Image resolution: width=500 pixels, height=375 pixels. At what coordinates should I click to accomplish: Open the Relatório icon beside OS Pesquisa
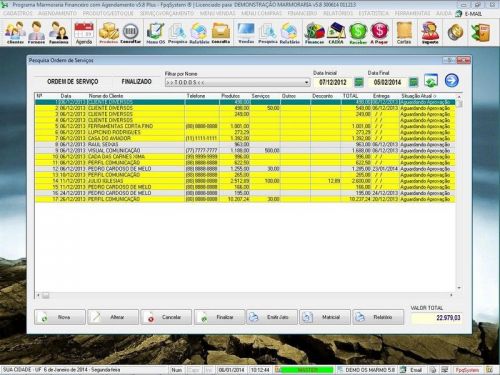point(199,32)
